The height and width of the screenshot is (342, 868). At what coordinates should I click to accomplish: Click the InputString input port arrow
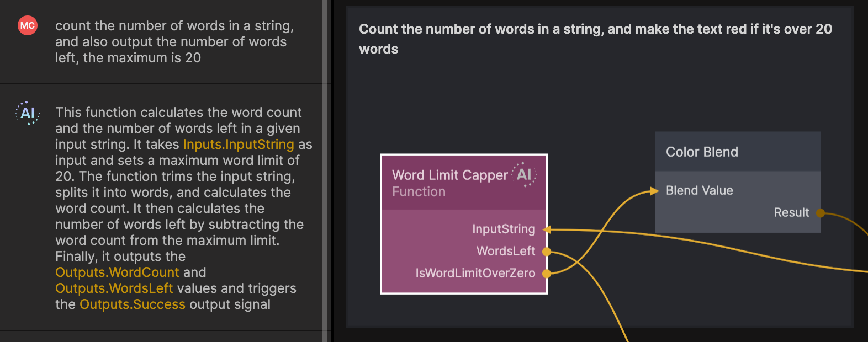[547, 229]
